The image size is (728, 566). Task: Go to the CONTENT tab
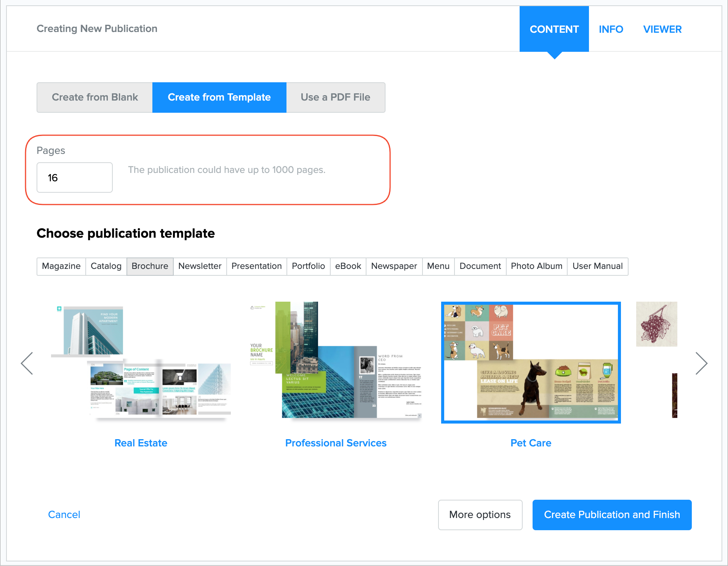(x=554, y=29)
